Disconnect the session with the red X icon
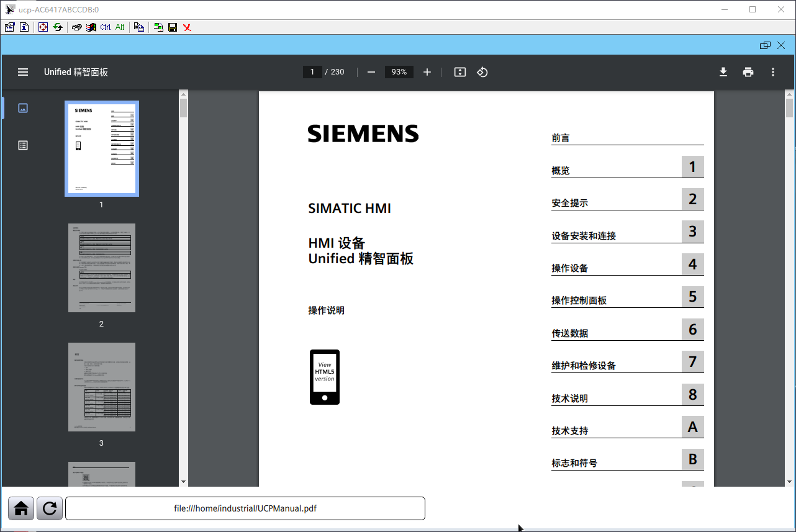796x532 pixels. click(187, 27)
